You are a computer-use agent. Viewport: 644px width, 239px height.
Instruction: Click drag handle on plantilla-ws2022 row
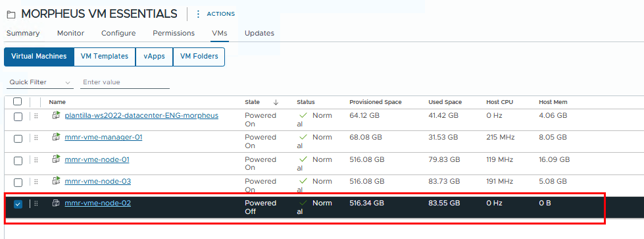(36, 117)
